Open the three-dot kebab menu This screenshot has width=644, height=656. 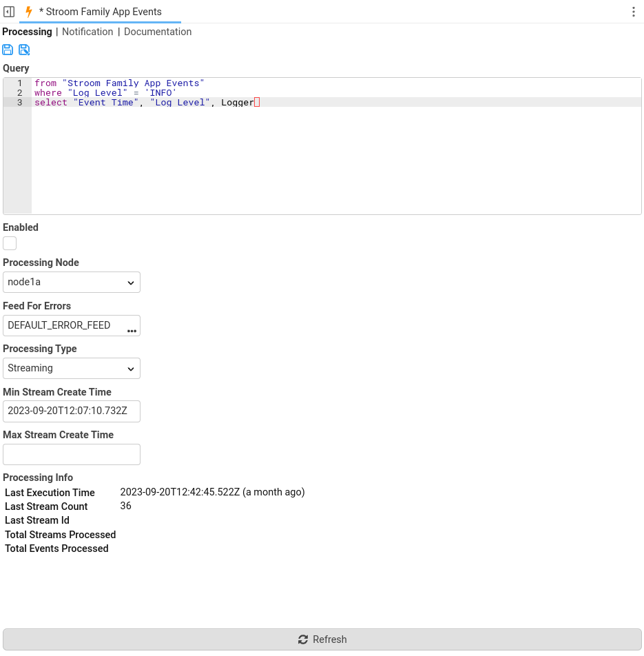[633, 12]
